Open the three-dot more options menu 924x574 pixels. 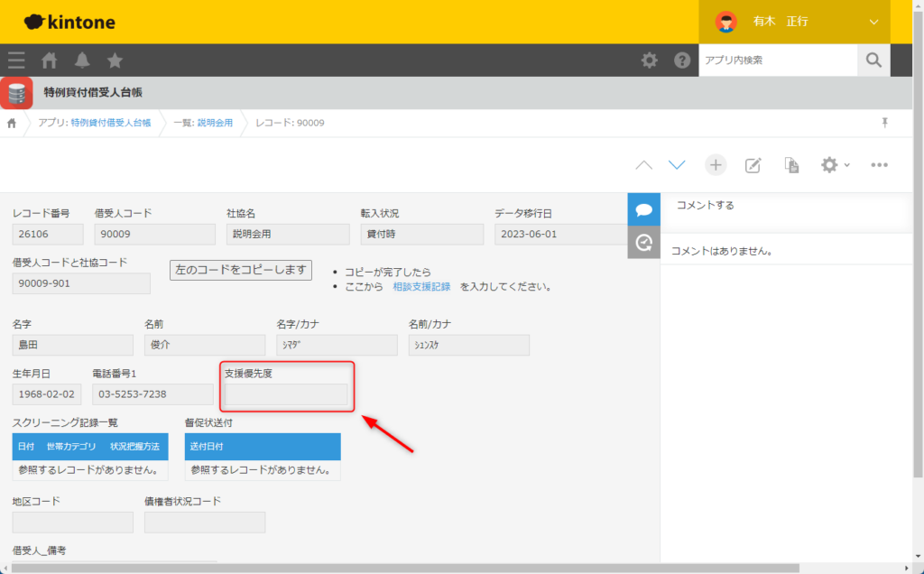click(x=880, y=165)
